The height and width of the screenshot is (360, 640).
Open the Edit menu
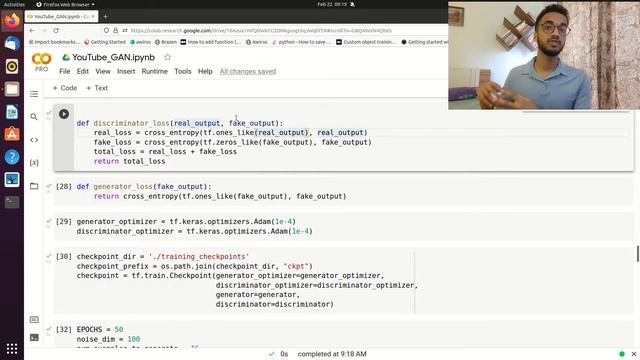coord(82,71)
